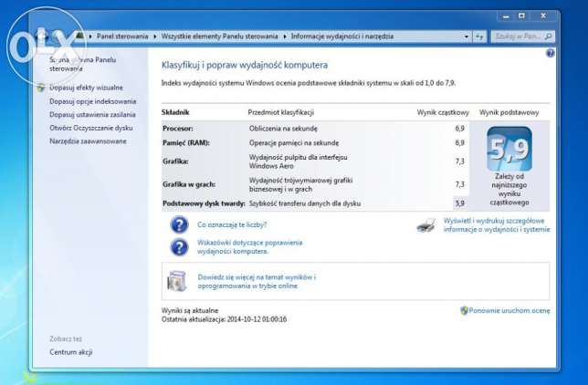
Task: Open 'Dopasuj efekty wizualne' link
Action: coord(86,88)
